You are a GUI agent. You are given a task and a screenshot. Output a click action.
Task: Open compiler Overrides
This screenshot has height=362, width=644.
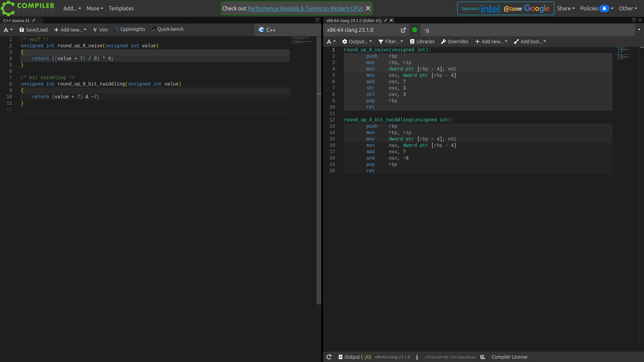[454, 42]
